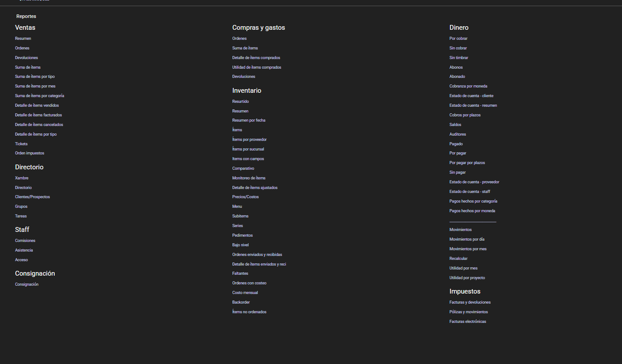Open the Comisiones staff report

(25, 241)
